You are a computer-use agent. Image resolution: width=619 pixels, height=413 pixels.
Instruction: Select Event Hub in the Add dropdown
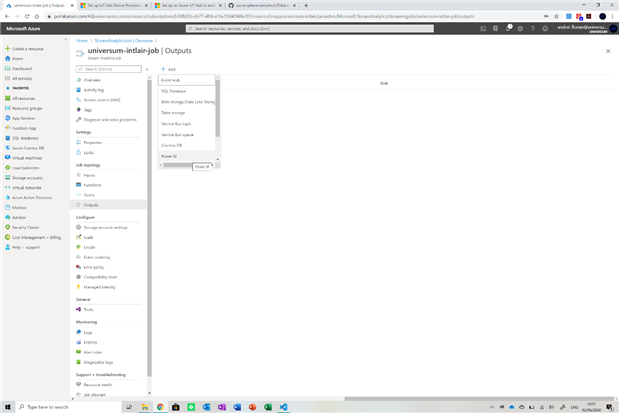click(x=187, y=80)
